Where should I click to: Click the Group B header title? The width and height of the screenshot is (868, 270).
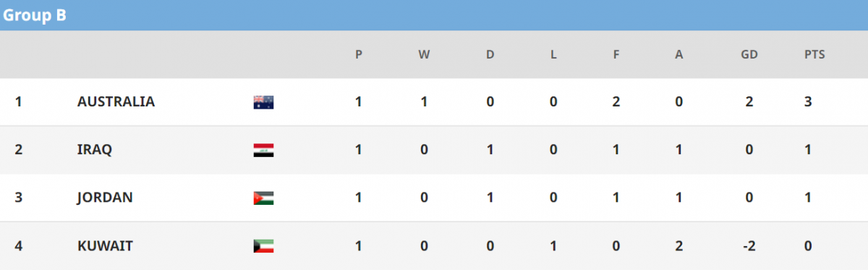click(35, 16)
